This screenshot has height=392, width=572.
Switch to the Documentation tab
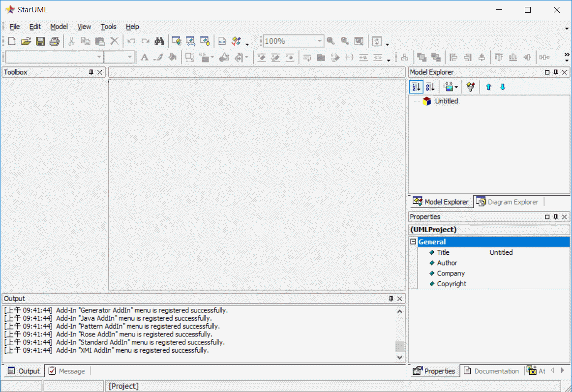click(x=491, y=371)
